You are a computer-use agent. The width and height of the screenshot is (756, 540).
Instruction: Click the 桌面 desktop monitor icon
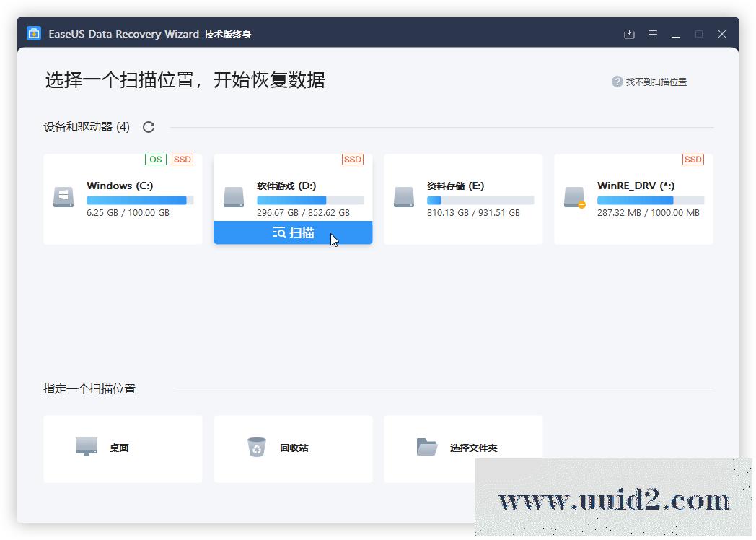pyautogui.click(x=87, y=448)
